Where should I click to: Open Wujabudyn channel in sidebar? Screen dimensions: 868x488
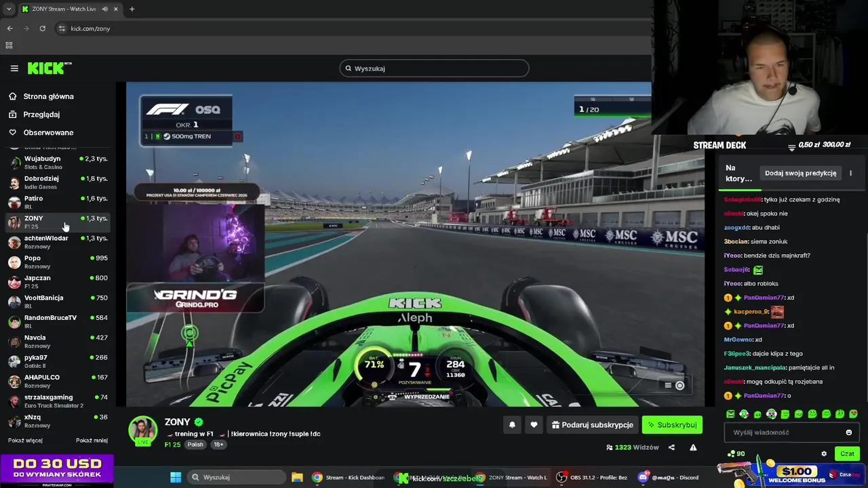58,162
